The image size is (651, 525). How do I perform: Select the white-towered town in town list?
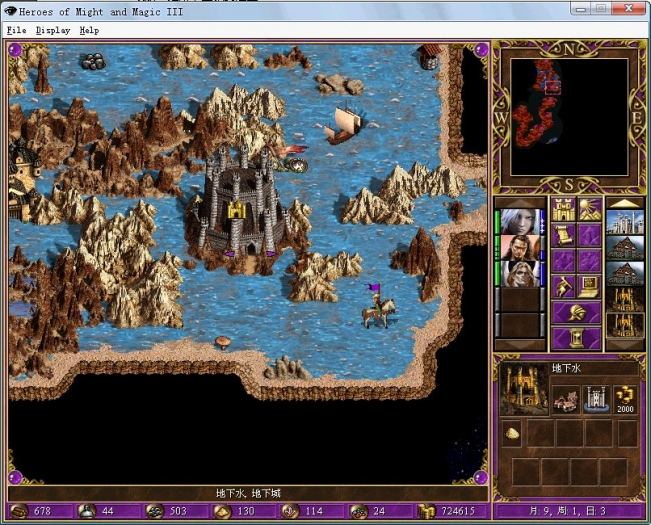[625, 222]
